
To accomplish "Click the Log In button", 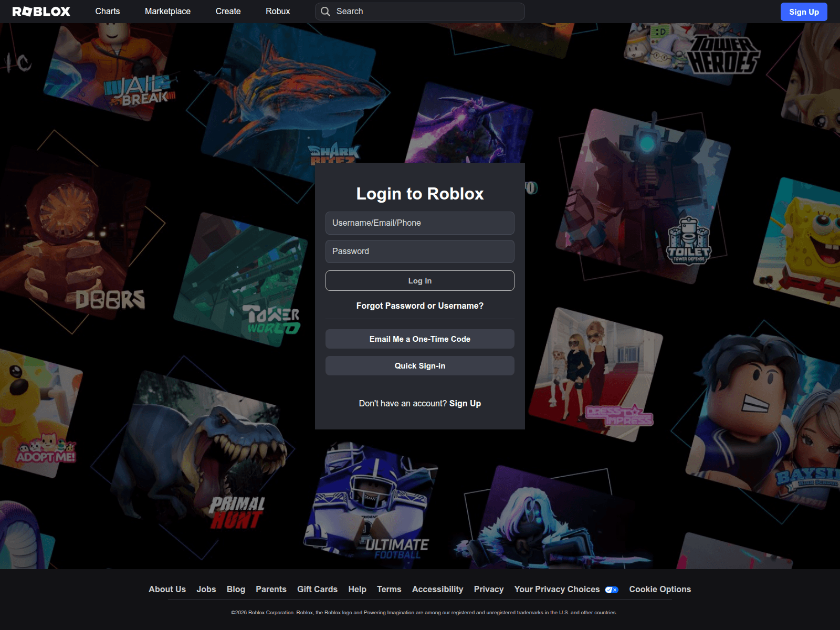I will 420,281.
